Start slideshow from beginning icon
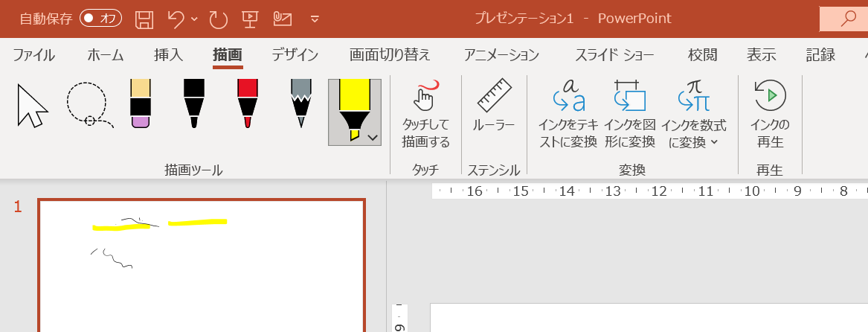This screenshot has width=868, height=332. point(250,19)
